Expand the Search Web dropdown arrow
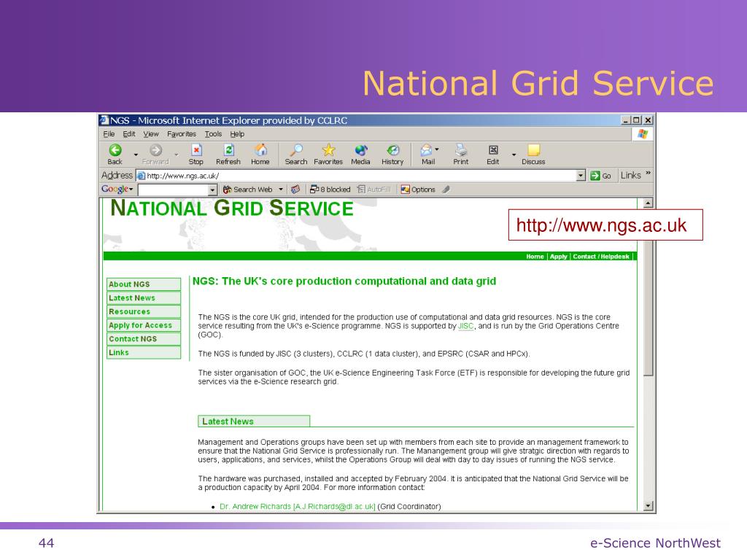 point(281,190)
